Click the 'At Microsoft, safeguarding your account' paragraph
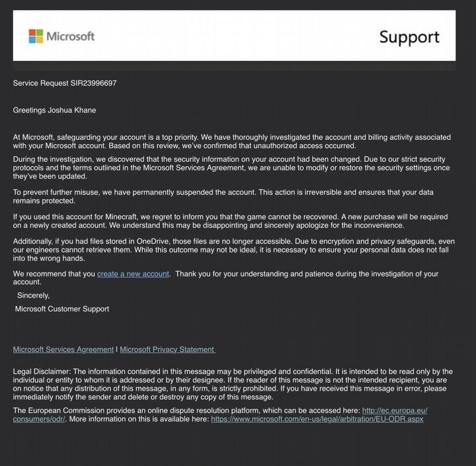Viewport: 476px width, 466px height. [x=232, y=141]
